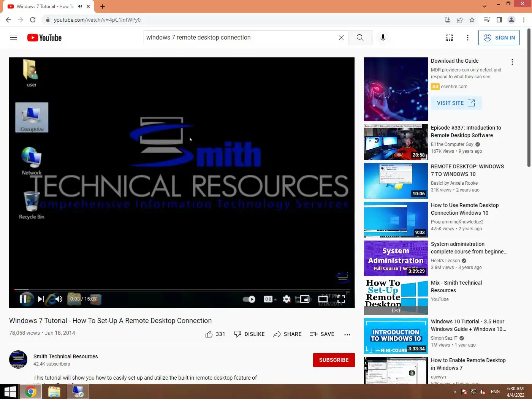Switch to theater mode
Viewport: 532px width, 399px height.
(x=323, y=299)
